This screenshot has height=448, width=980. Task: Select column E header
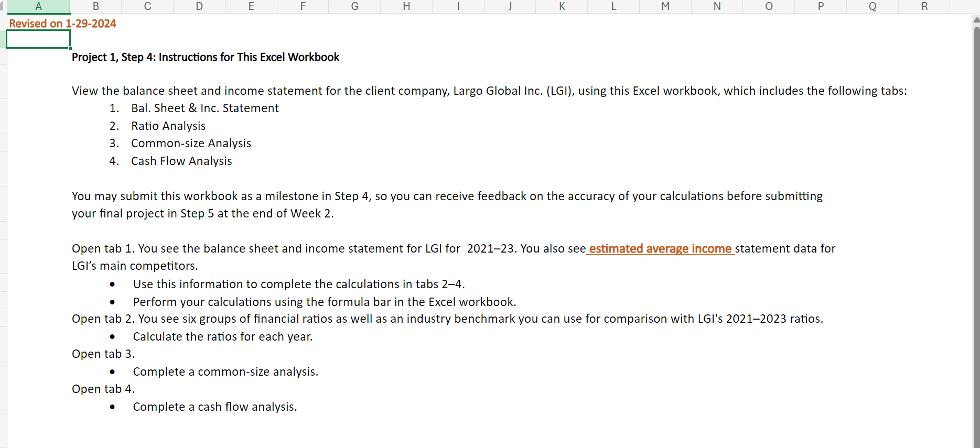251,6
